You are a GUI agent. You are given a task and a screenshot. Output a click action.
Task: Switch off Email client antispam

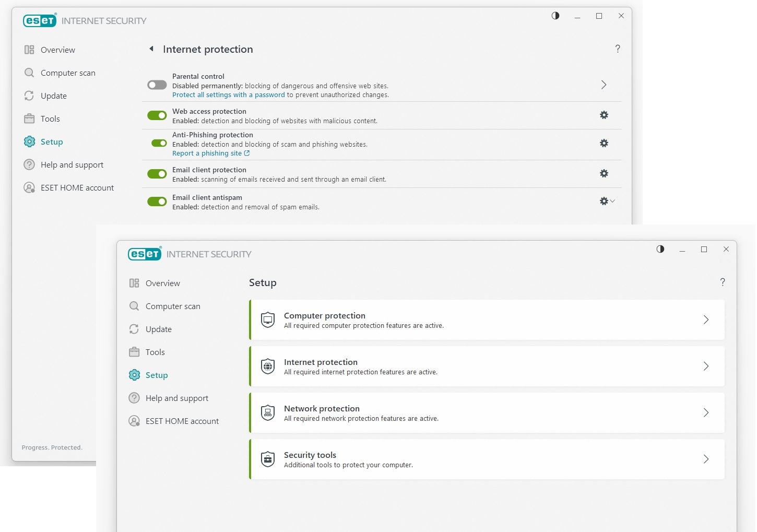157,202
